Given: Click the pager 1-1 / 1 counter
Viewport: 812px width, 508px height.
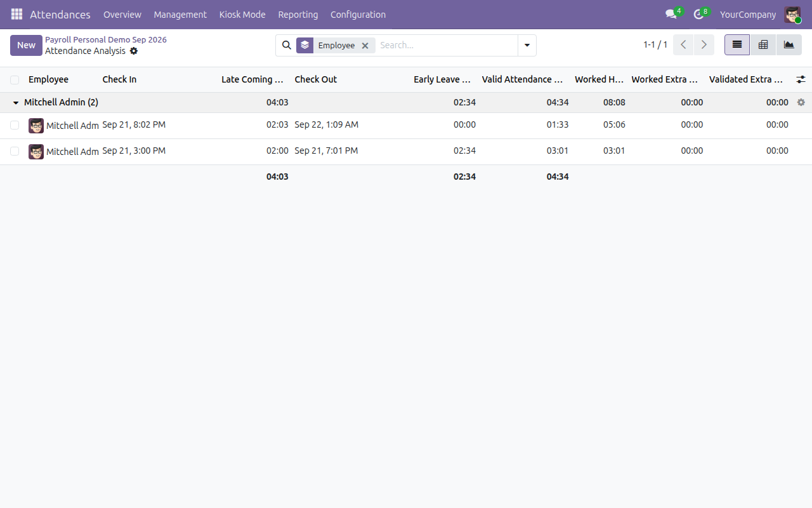Looking at the screenshot, I should click(x=655, y=45).
